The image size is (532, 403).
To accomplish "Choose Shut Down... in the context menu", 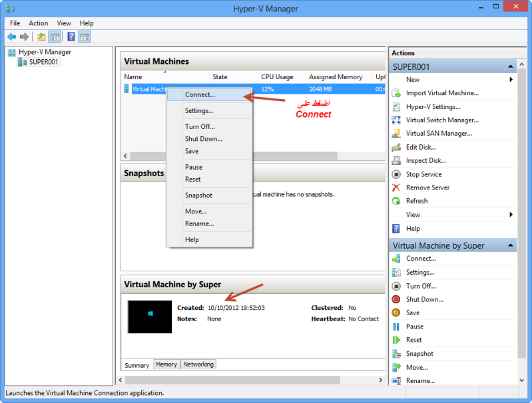I will [209, 138].
